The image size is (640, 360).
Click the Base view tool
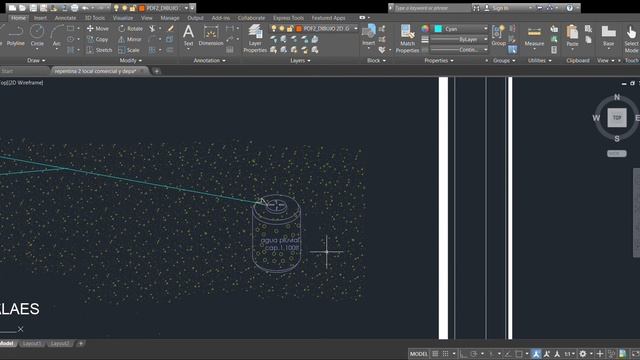[x=609, y=36]
